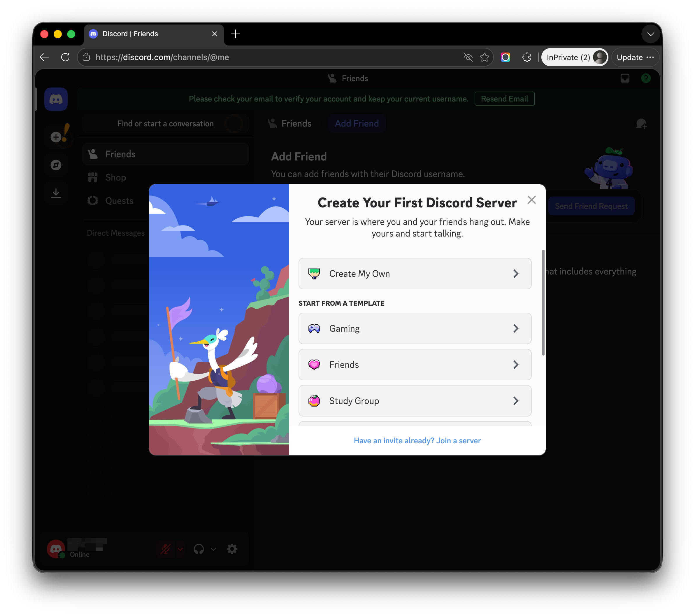Click the chevron on Create My Own row
The image size is (695, 616).
(516, 274)
